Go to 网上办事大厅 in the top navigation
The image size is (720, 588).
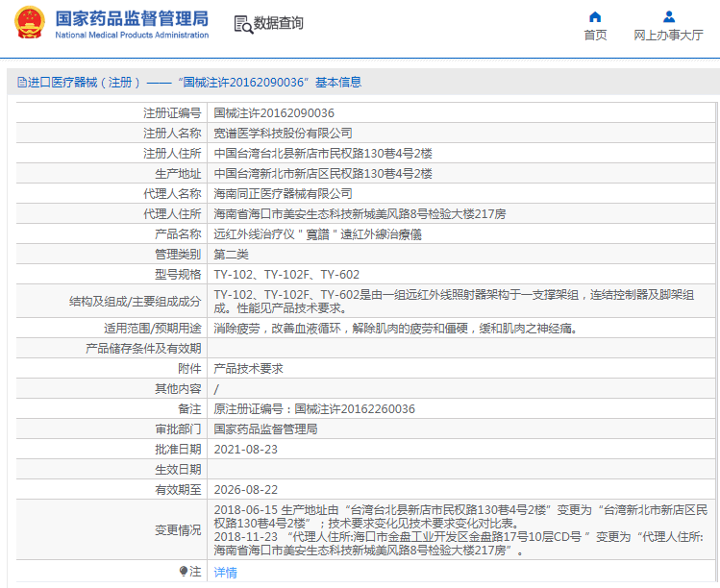(x=668, y=35)
